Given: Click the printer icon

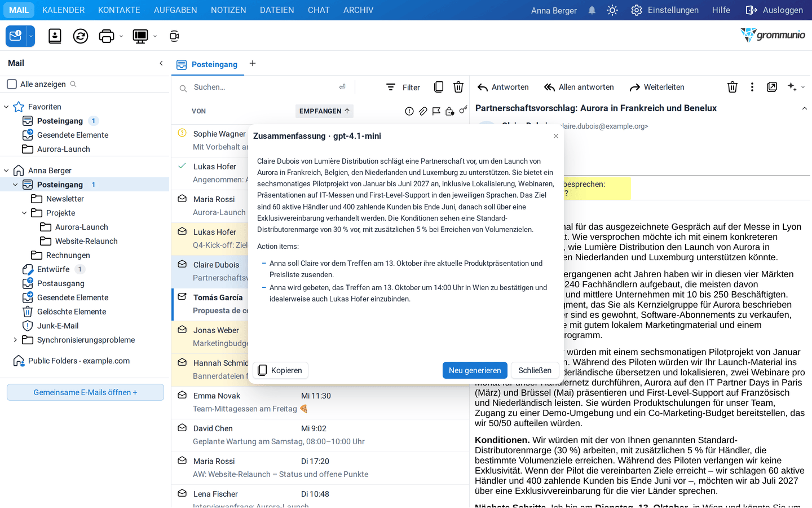Looking at the screenshot, I should (x=106, y=36).
